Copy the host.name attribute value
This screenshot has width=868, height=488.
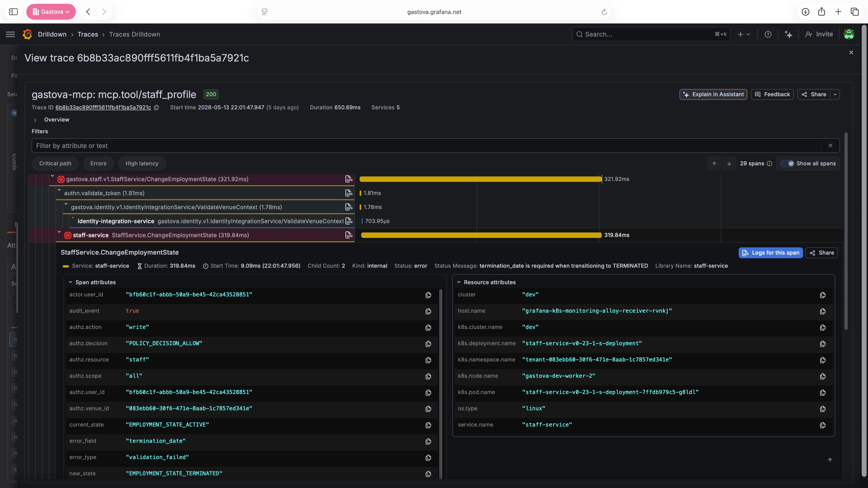pos(823,311)
